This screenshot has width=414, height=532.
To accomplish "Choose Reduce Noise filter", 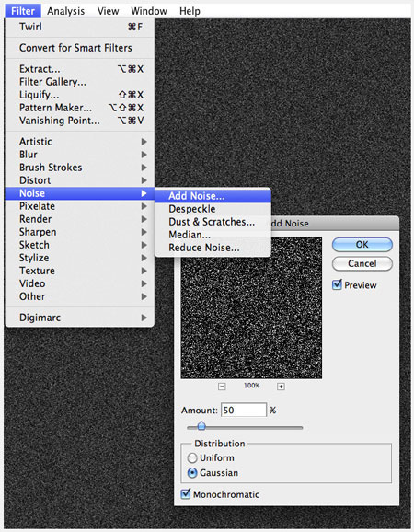I will pyautogui.click(x=213, y=248).
